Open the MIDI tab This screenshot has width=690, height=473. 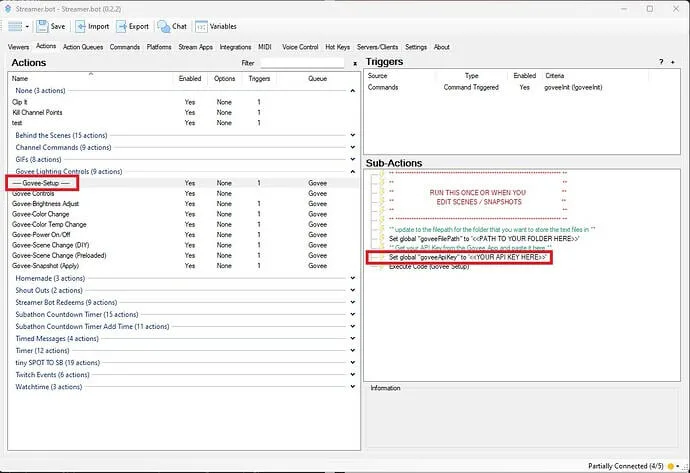coord(264,47)
